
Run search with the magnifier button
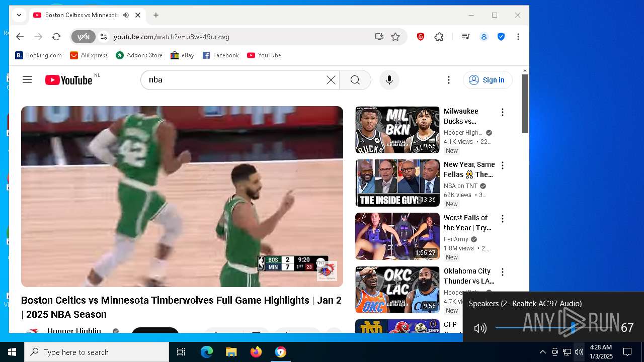click(355, 80)
